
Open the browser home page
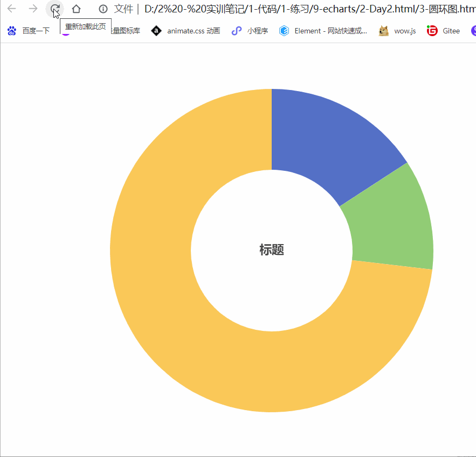pos(76,9)
